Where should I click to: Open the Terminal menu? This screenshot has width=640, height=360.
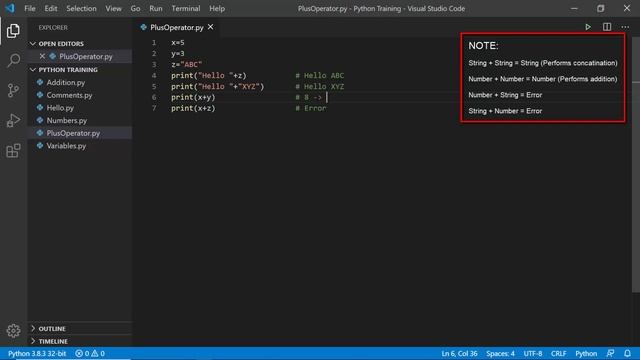186,8
